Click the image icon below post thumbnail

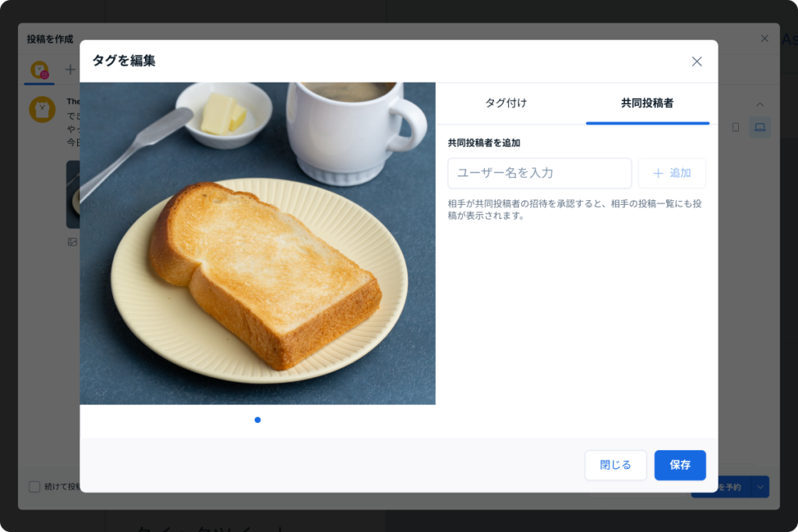tap(72, 242)
